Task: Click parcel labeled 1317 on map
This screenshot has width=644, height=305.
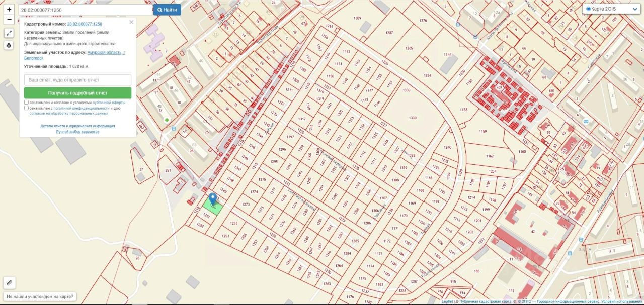Action: 302,119
